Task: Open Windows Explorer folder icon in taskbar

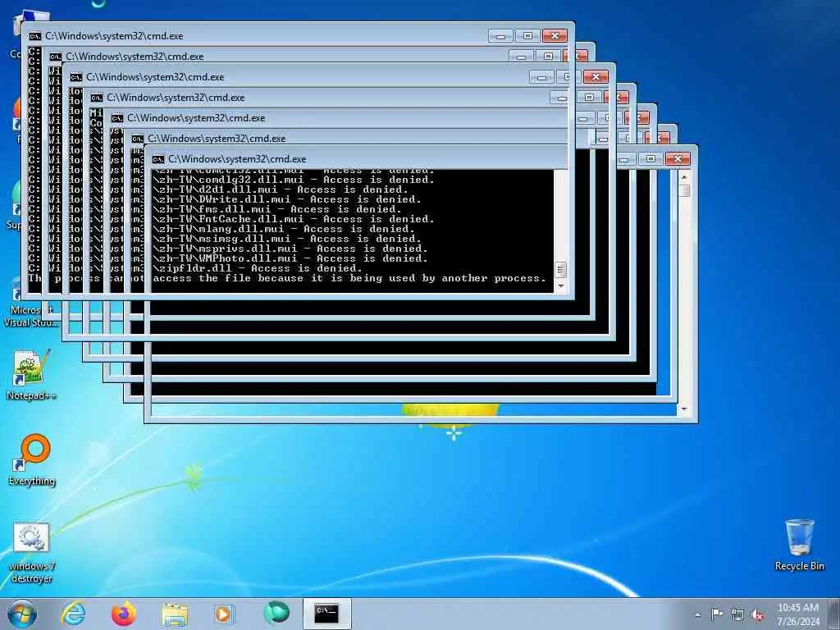Action: point(175,614)
